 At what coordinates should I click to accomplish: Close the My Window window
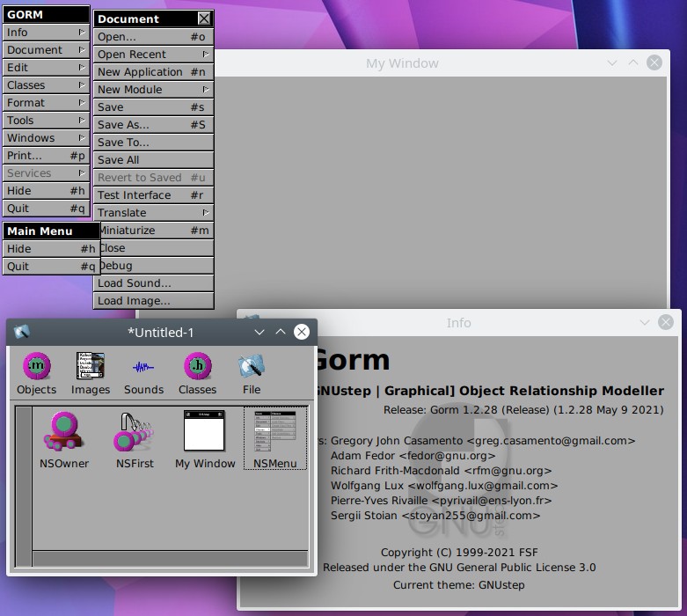654,62
